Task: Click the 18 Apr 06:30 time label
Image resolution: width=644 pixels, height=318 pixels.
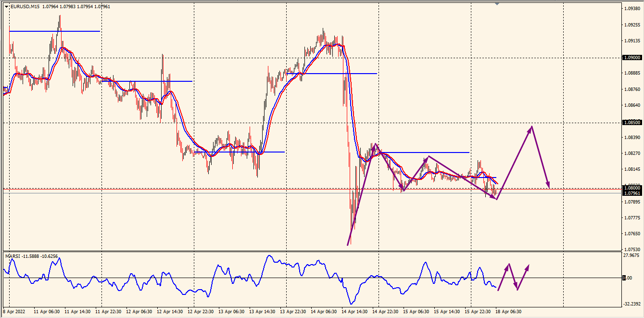Action: pos(509,312)
